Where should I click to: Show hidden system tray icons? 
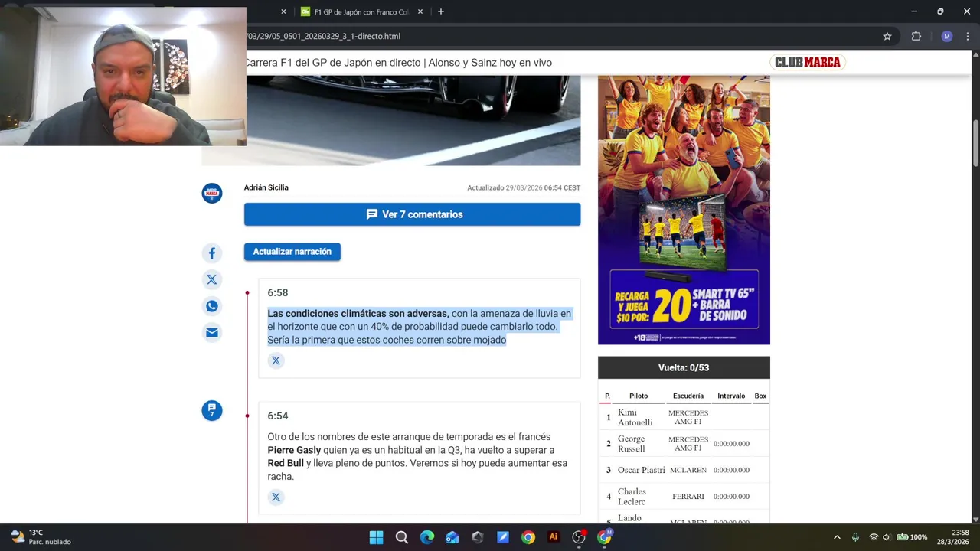[837, 537]
